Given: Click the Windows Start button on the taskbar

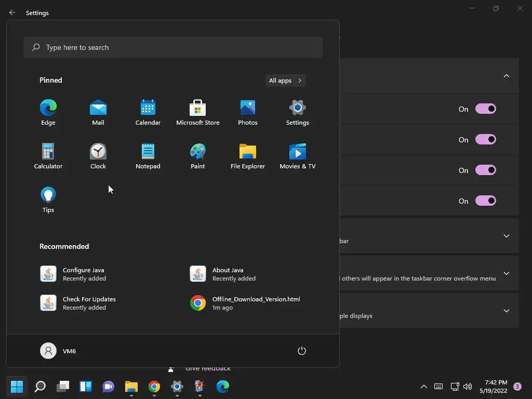Looking at the screenshot, I should (x=17, y=387).
